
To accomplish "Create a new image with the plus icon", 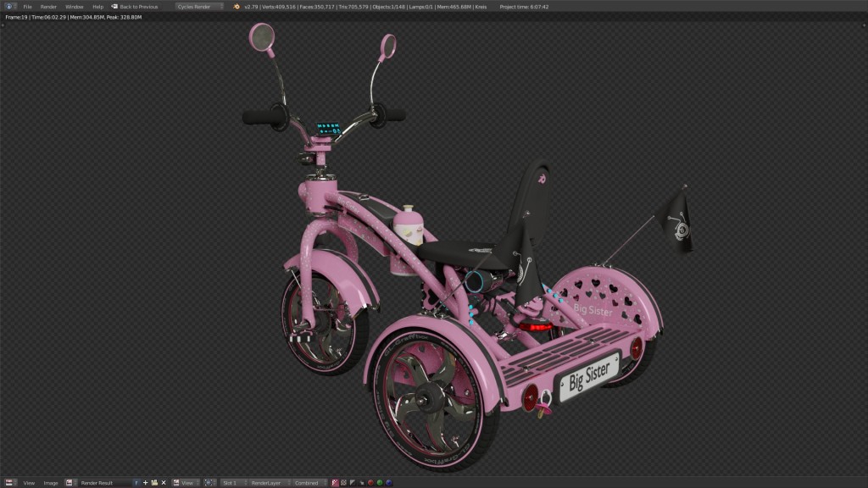I will 146,481.
